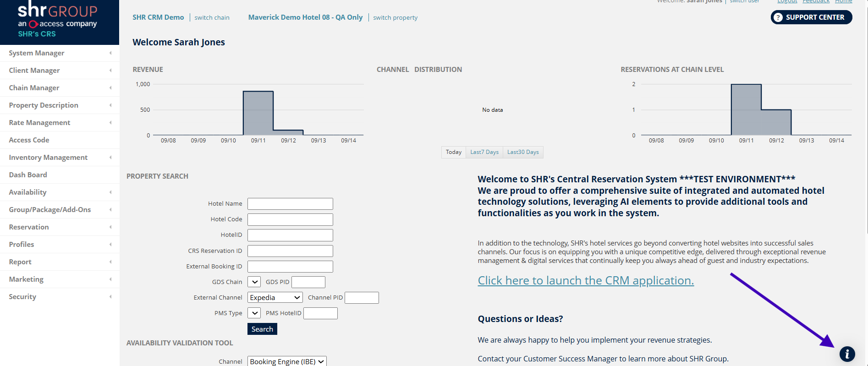Open Channel Booking Engine (IBE) dropdown

pyautogui.click(x=287, y=361)
